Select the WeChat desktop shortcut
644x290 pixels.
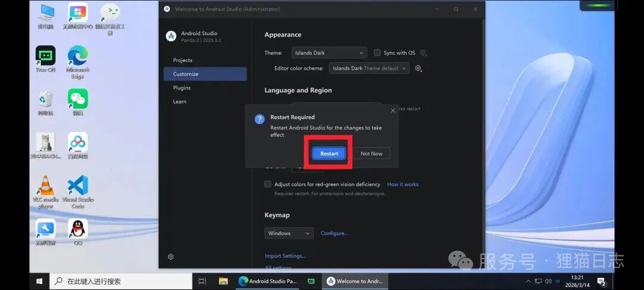coord(78,102)
